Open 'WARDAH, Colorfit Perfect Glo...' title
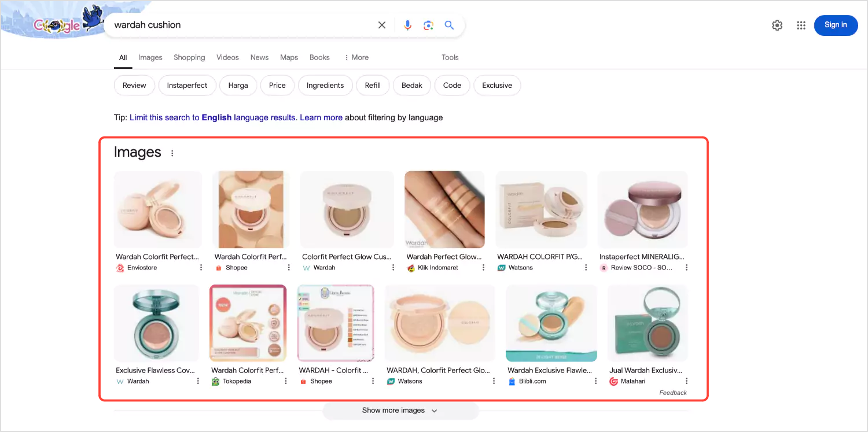Image resolution: width=868 pixels, height=432 pixels. [438, 370]
